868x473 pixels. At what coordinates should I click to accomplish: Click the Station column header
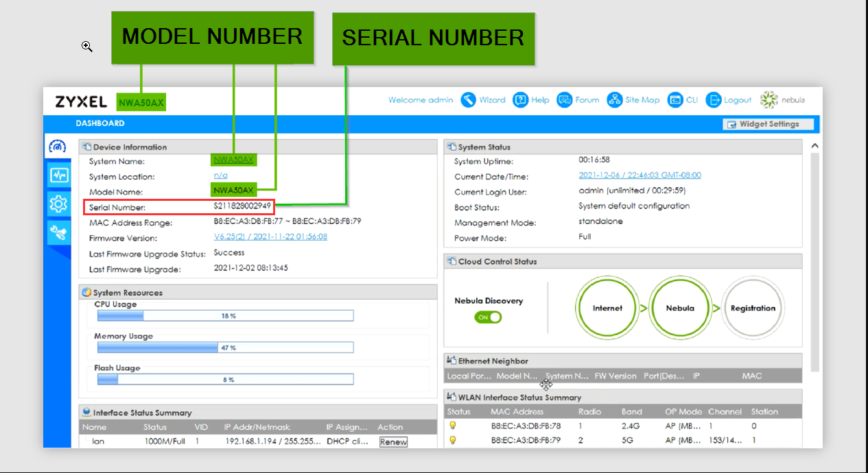[x=764, y=411]
